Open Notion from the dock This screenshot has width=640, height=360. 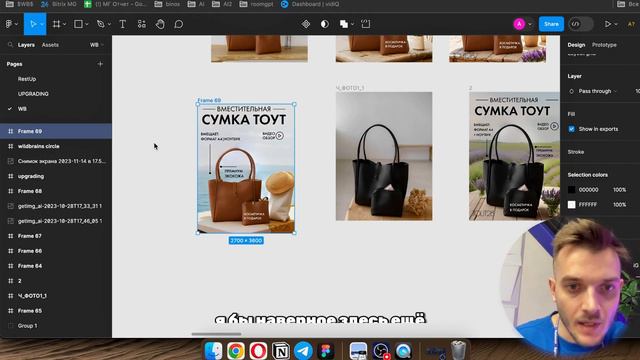(280, 351)
